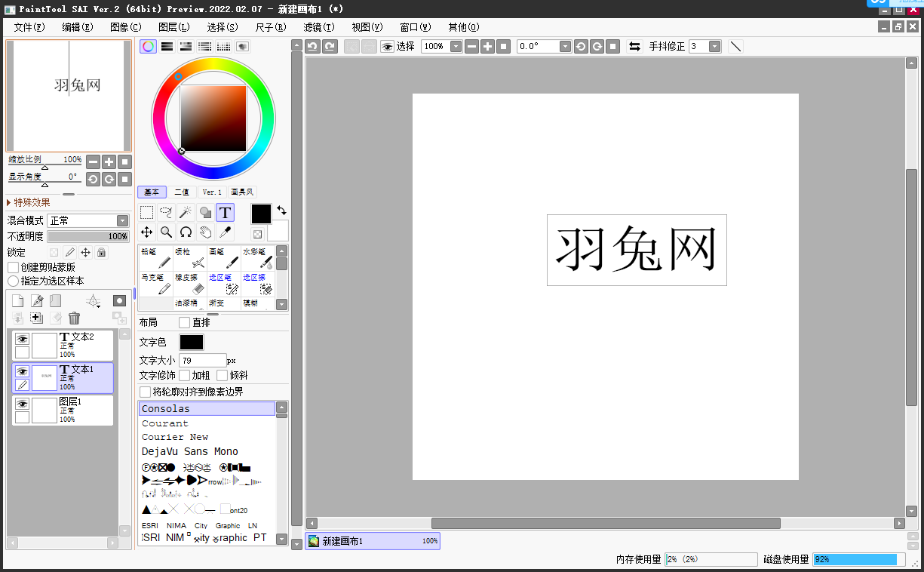
Task: Select the lasso selection tool
Action: point(166,213)
